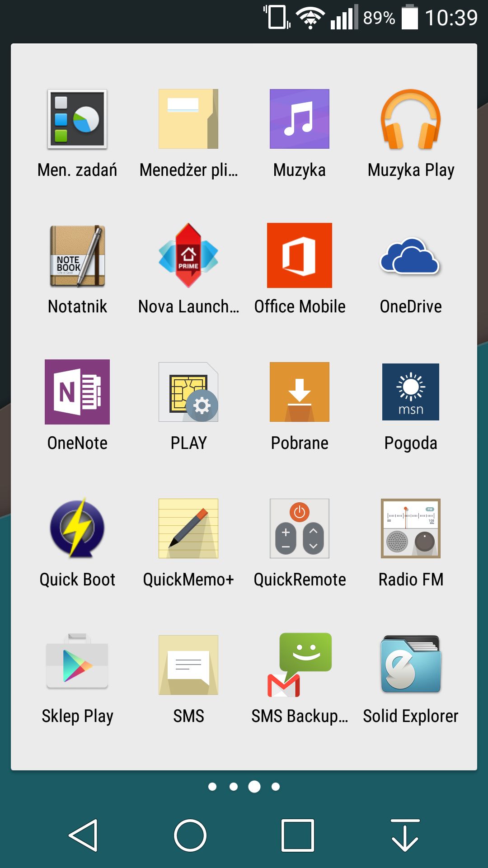Screen dimensions: 488x868
Task: Open the Pobrane downloads app
Action: pyautogui.click(x=300, y=392)
